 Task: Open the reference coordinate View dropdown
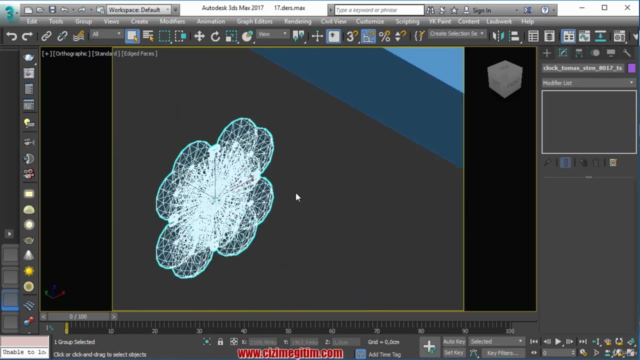point(273,34)
